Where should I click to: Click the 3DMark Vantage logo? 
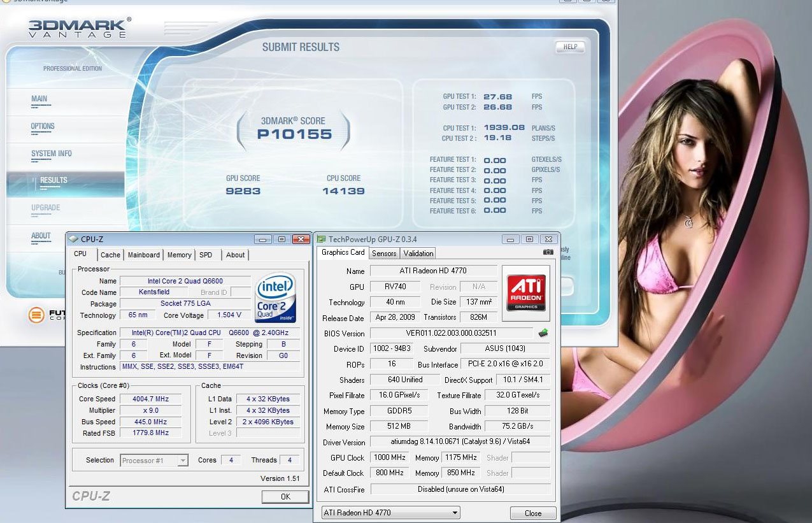click(78, 27)
